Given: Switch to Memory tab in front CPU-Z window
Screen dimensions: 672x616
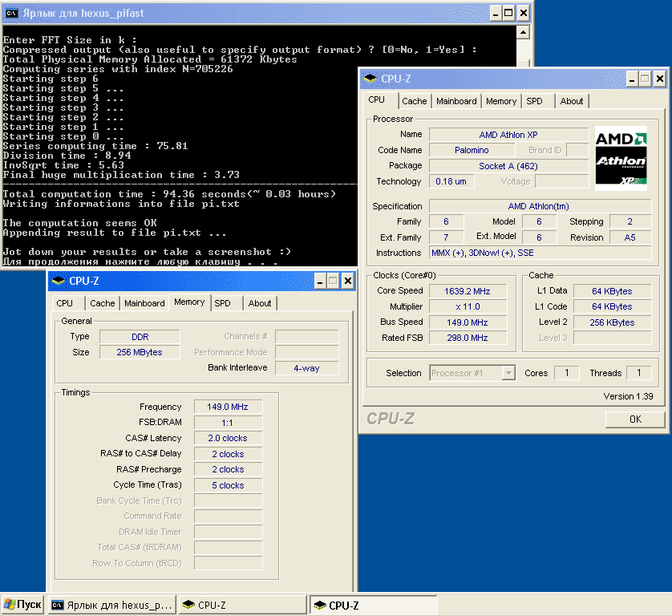Looking at the screenshot, I should click(501, 101).
